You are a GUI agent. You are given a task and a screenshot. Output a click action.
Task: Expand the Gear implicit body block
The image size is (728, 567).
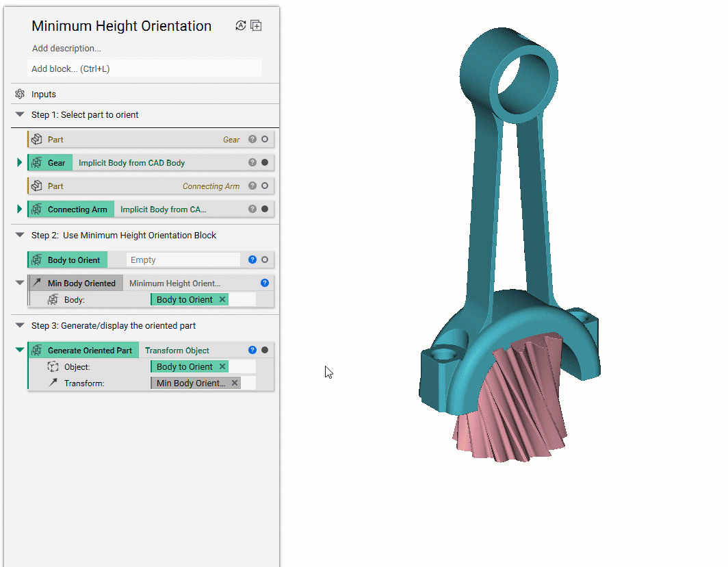(19, 163)
